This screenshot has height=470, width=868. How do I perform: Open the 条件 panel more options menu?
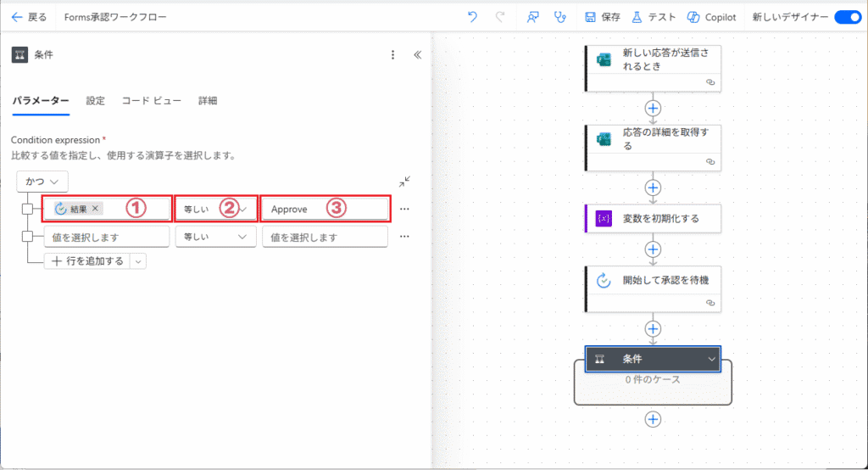point(393,55)
